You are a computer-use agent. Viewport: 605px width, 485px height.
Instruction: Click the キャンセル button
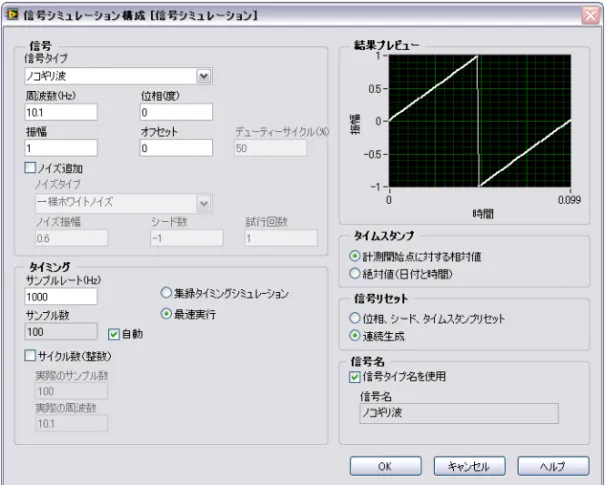pyautogui.click(x=469, y=466)
